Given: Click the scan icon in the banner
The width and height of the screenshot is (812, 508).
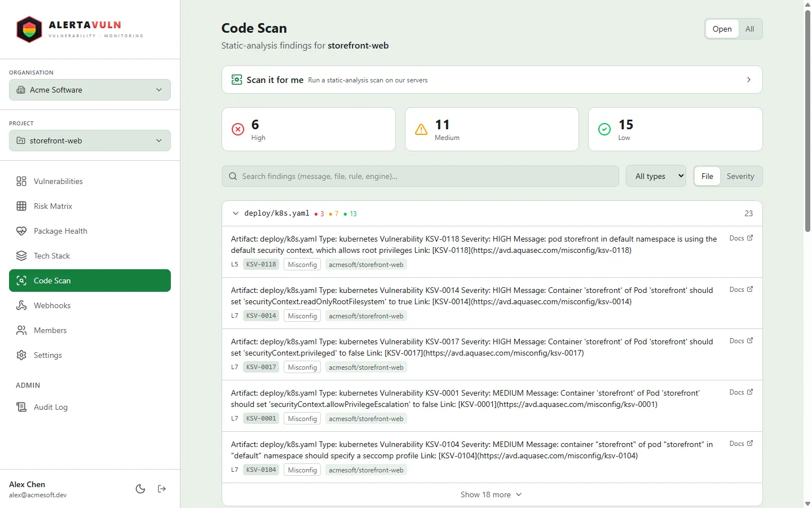Looking at the screenshot, I should (237, 80).
